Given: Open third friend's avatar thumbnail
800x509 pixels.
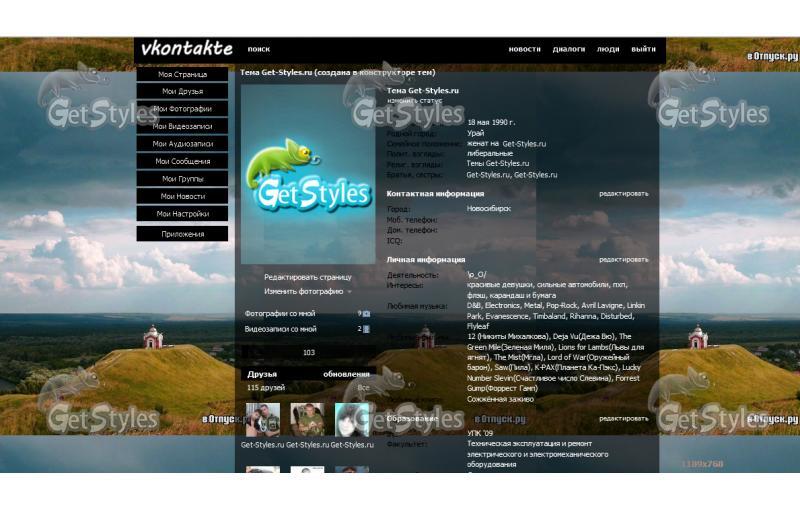Looking at the screenshot, I should 351,419.
